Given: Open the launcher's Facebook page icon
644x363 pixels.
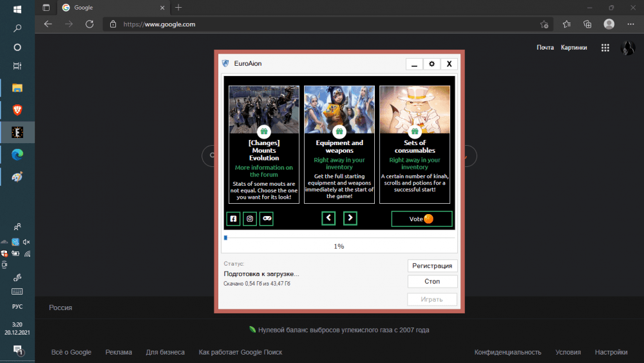Looking at the screenshot, I should [x=233, y=219].
